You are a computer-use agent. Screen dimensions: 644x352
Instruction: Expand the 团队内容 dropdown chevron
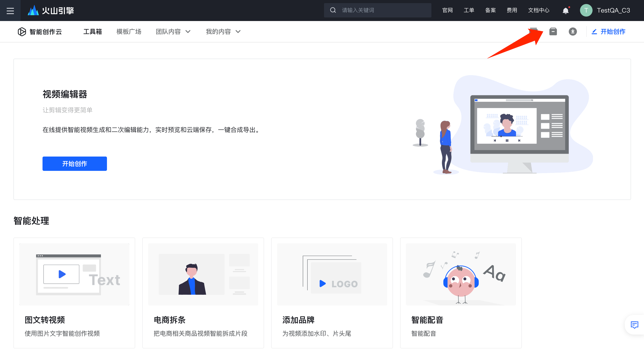pos(188,32)
